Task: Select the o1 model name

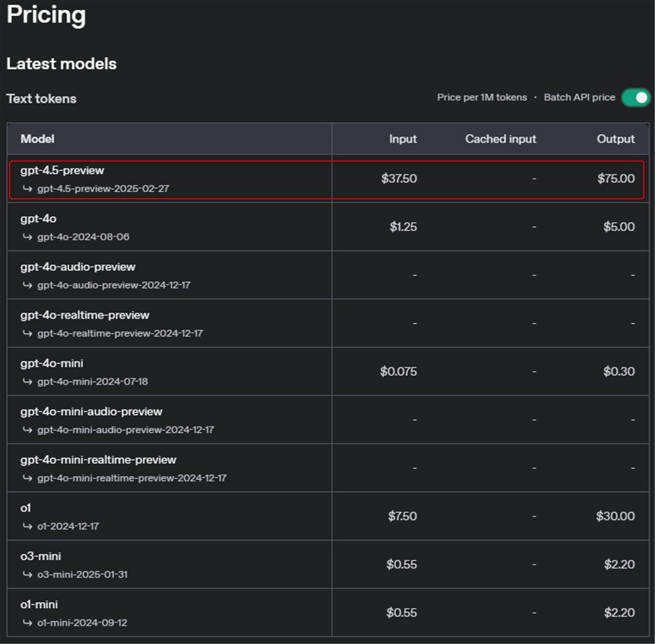Action: pyautogui.click(x=26, y=508)
